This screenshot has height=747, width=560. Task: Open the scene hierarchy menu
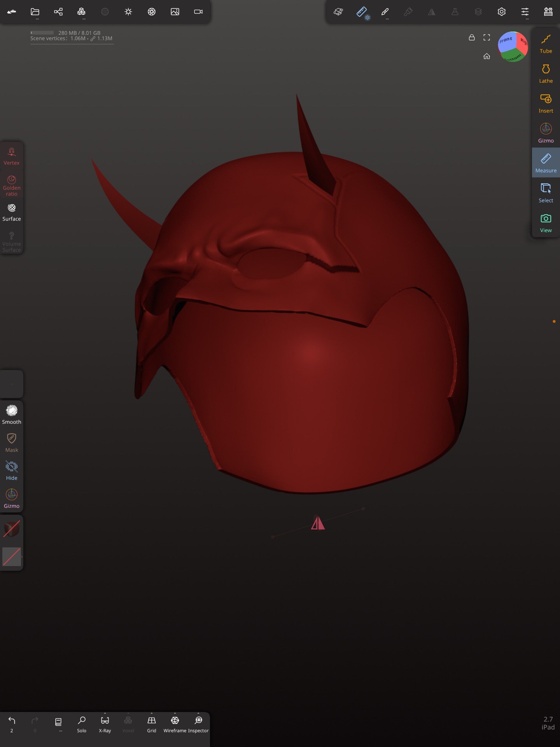(58, 12)
